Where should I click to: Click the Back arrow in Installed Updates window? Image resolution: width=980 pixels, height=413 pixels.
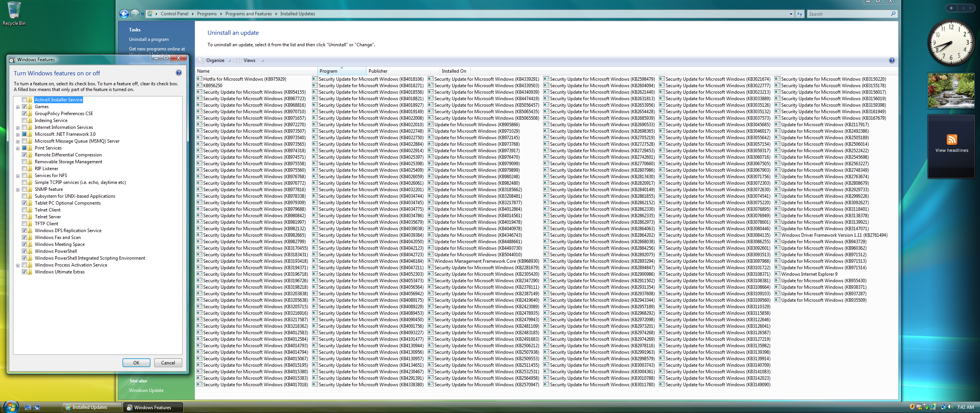click(124, 14)
